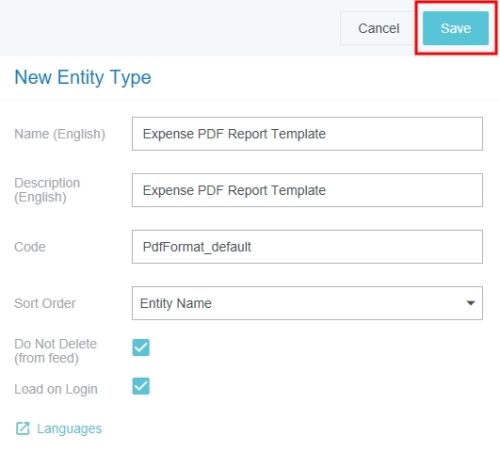This screenshot has width=500, height=452.
Task: Focus the Name (English) input field
Action: [x=307, y=134]
